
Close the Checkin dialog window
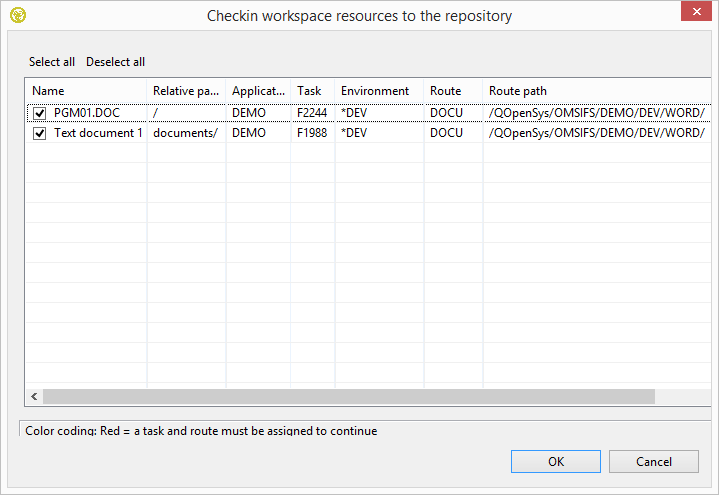point(696,13)
